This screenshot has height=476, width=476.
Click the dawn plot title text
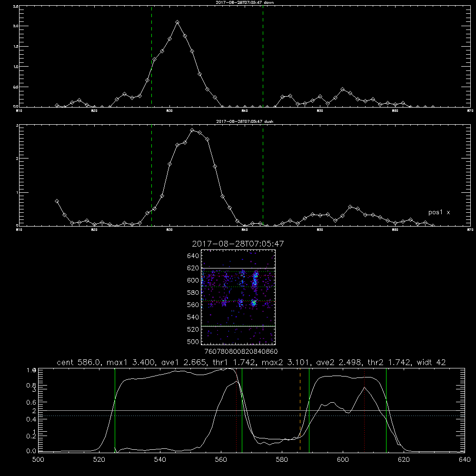(245, 2)
